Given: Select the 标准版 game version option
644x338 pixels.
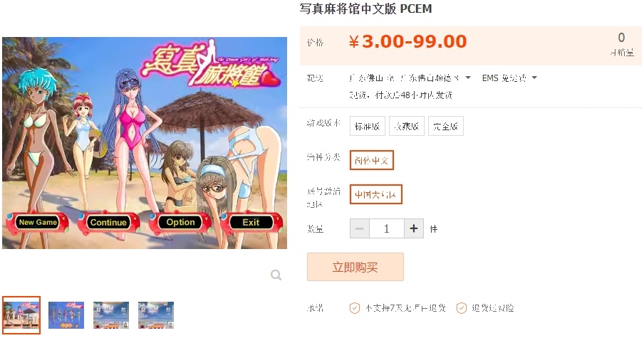Looking at the screenshot, I should [367, 126].
